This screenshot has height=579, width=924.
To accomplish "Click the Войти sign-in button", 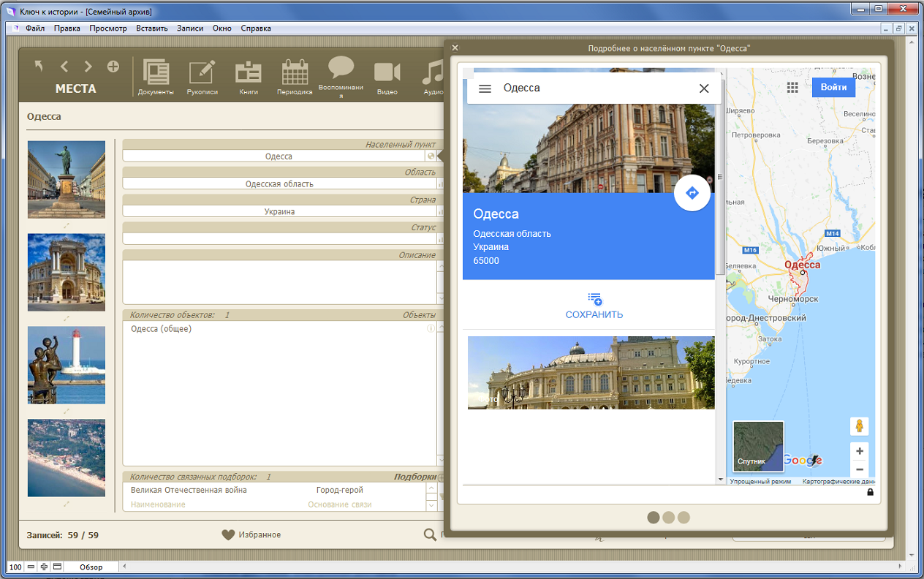I will pyautogui.click(x=833, y=87).
